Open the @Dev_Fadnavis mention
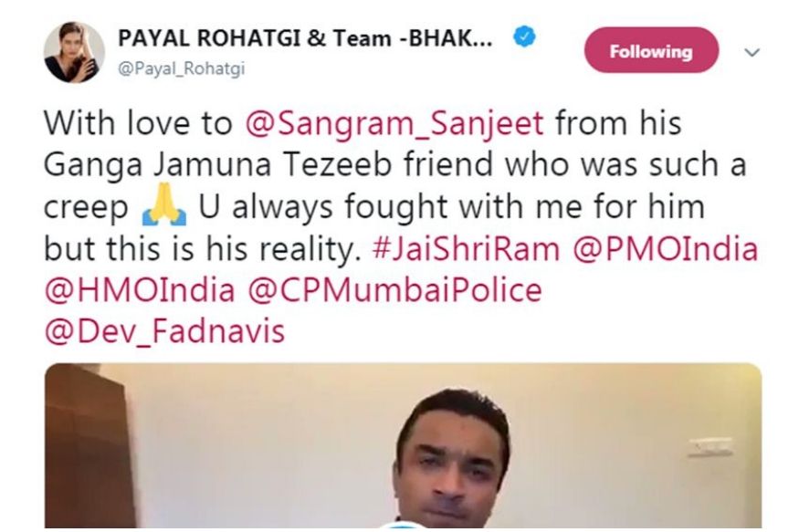The image size is (799, 532). click(164, 331)
